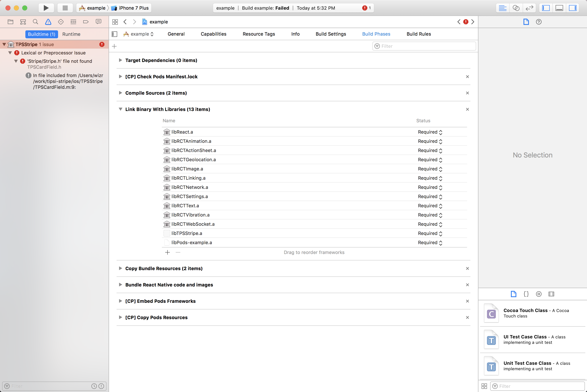The image size is (587, 392).
Task: Open the Project navigator folder icon
Action: tap(10, 22)
